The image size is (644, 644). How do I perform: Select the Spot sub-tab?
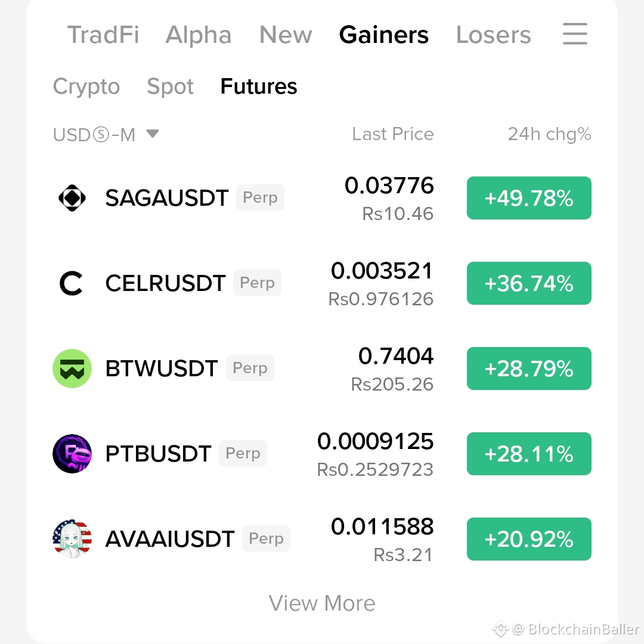pyautogui.click(x=170, y=87)
